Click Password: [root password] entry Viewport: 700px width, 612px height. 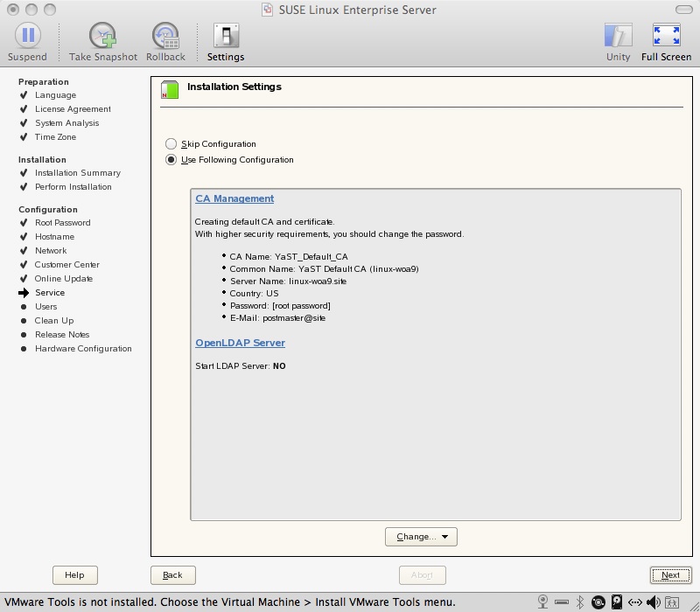click(x=280, y=305)
